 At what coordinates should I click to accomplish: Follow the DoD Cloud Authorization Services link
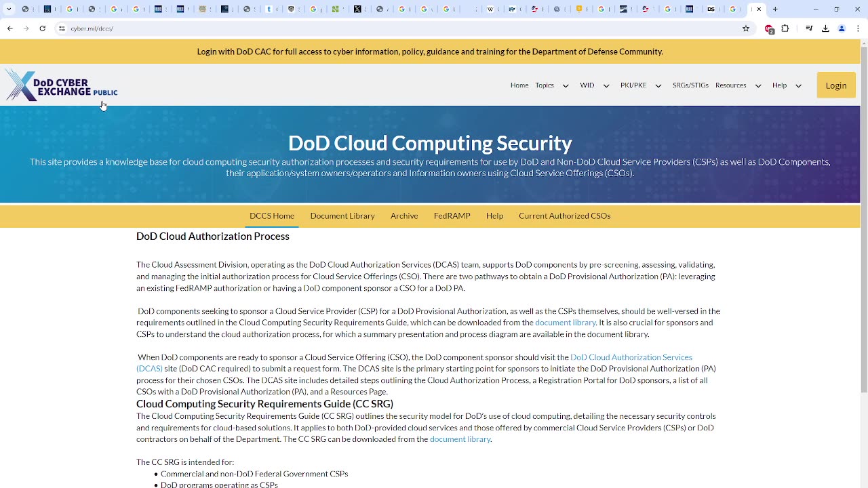click(631, 357)
